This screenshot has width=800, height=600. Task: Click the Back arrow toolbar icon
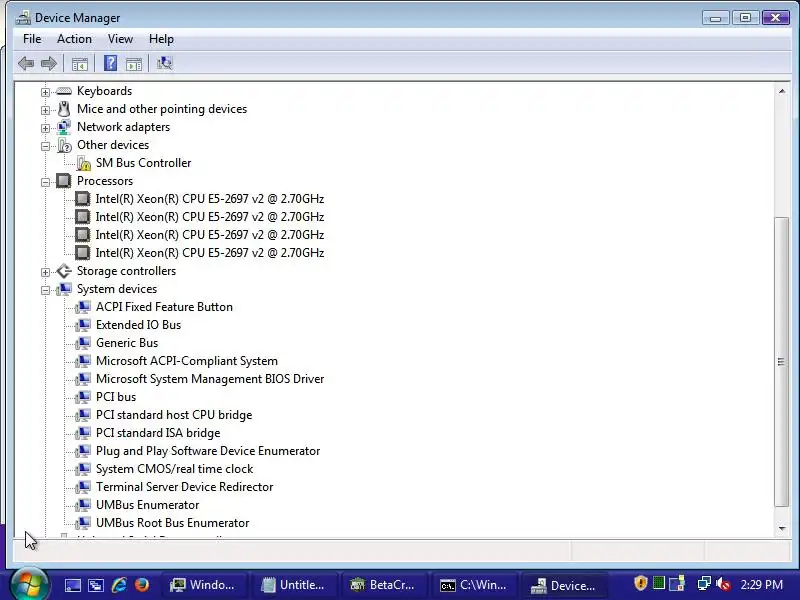click(26, 64)
